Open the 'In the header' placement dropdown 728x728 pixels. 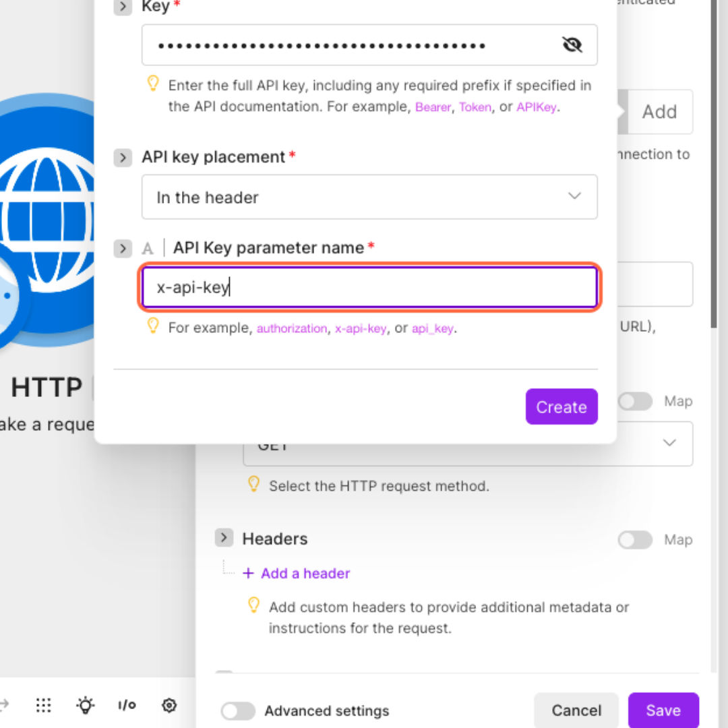369,197
